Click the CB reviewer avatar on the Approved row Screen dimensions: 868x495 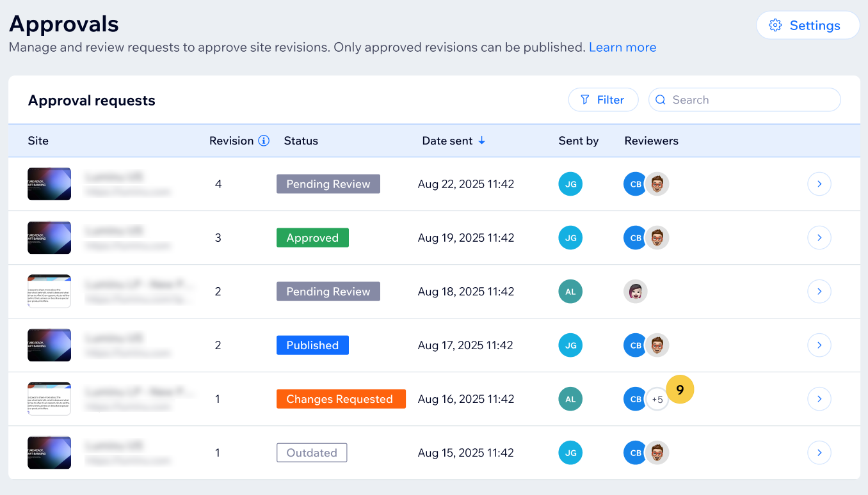(x=634, y=237)
